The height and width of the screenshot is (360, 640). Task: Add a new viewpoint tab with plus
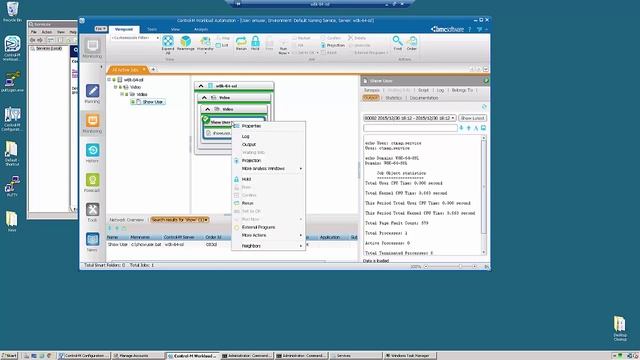click(153, 70)
